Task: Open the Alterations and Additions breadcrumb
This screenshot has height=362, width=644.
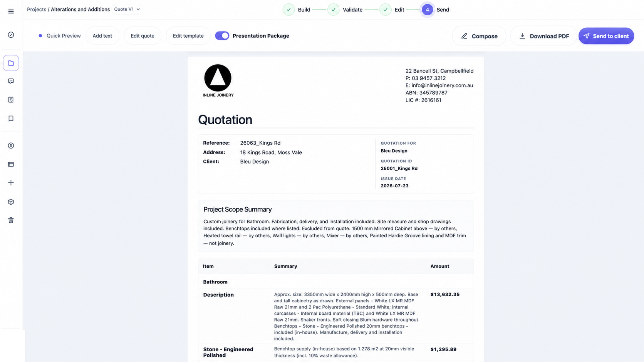Action: 80,9
